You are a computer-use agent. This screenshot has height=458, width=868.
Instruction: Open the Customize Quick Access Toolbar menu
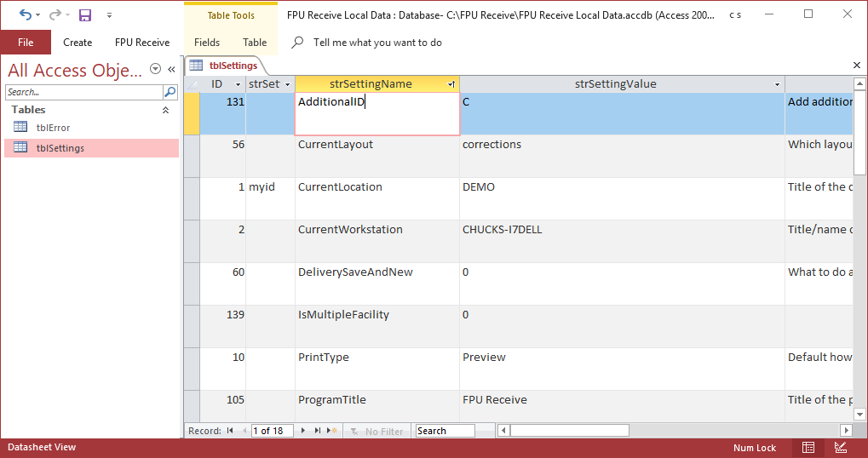tap(109, 15)
